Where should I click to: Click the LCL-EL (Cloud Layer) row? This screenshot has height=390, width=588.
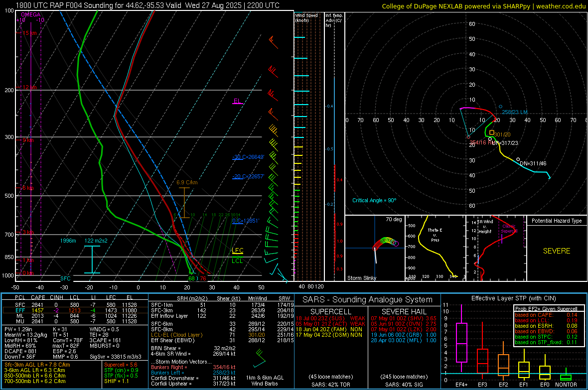point(222,335)
